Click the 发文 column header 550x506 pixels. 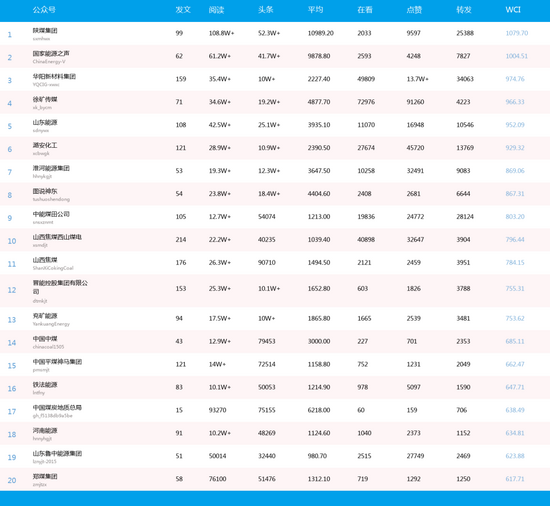183,10
